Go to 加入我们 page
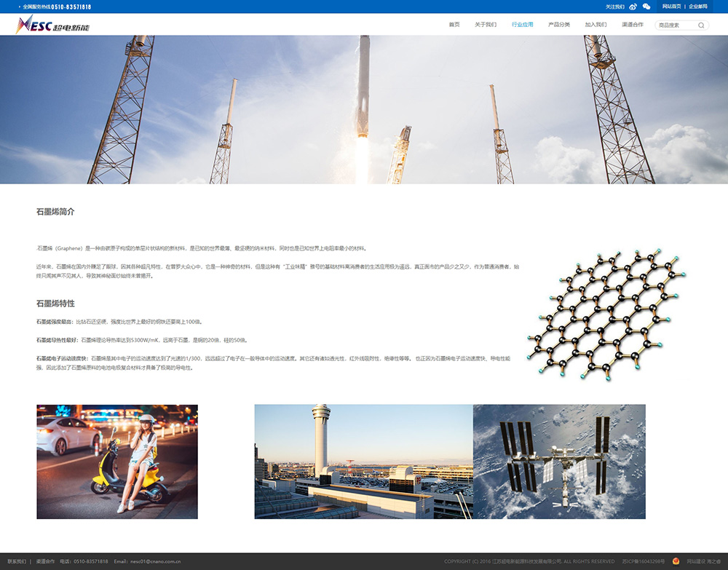The height and width of the screenshot is (570, 728). pyautogui.click(x=596, y=25)
